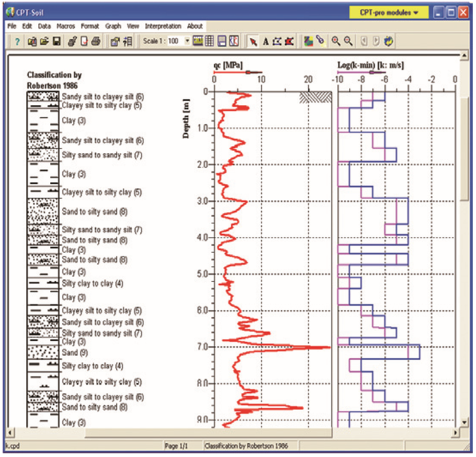This screenshot has height=457, width=476.
Task: Click the vertical scrollbar down arrow
Action: tap(465, 423)
